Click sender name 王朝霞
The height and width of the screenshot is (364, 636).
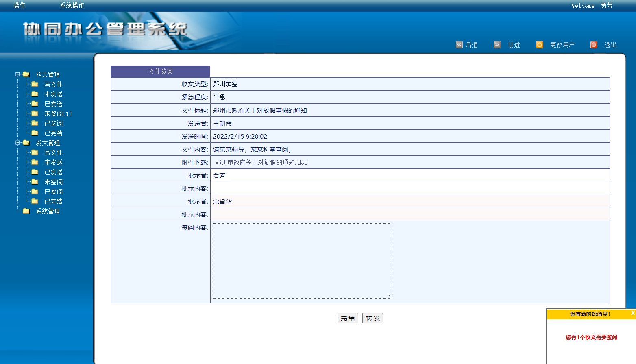(222, 123)
